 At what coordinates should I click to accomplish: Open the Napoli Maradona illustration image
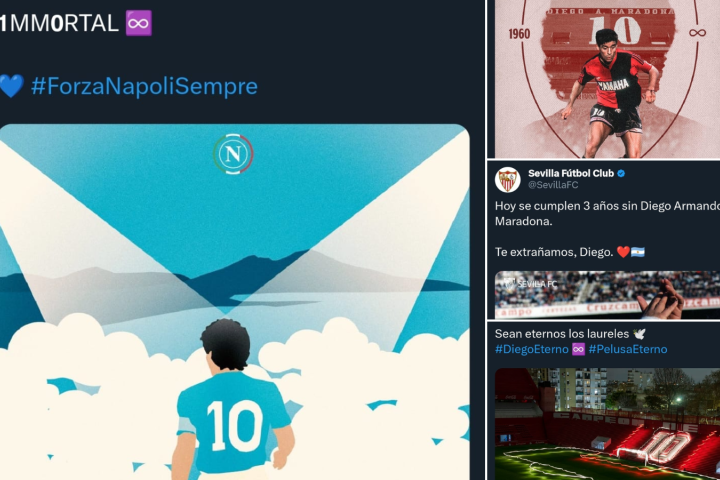click(235, 302)
